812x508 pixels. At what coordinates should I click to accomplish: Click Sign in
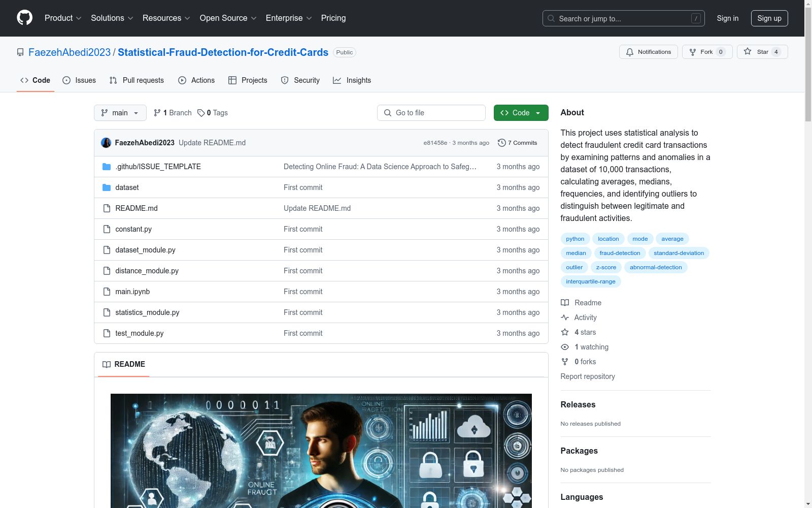(727, 18)
